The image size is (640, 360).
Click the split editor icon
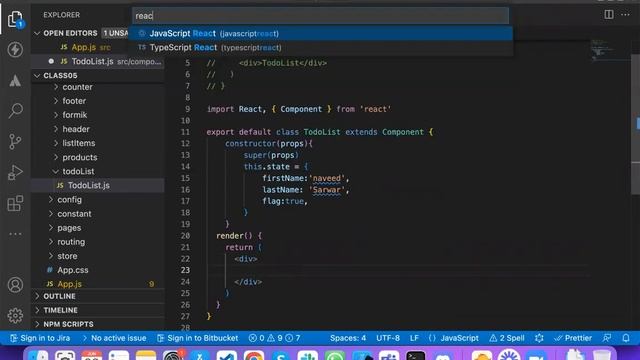tap(609, 15)
